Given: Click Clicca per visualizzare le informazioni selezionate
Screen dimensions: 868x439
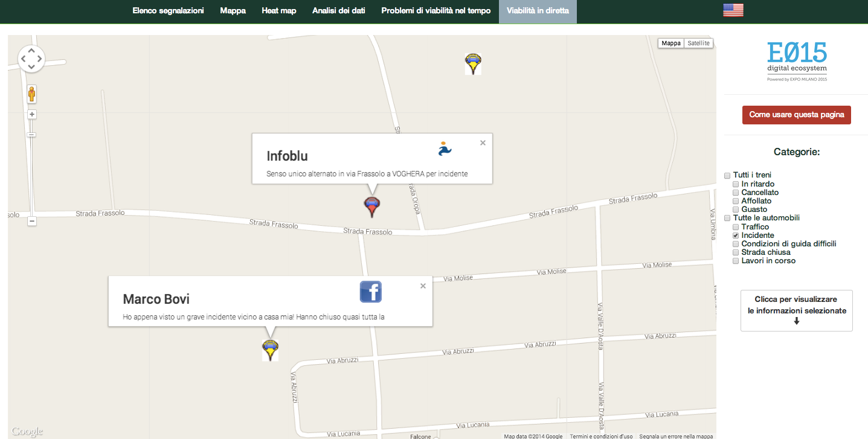Looking at the screenshot, I should point(796,310).
